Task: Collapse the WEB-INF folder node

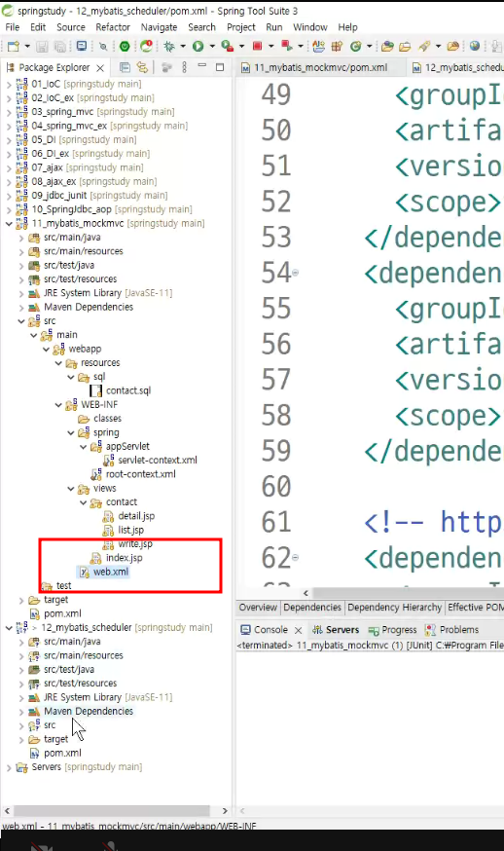Action: pos(58,405)
